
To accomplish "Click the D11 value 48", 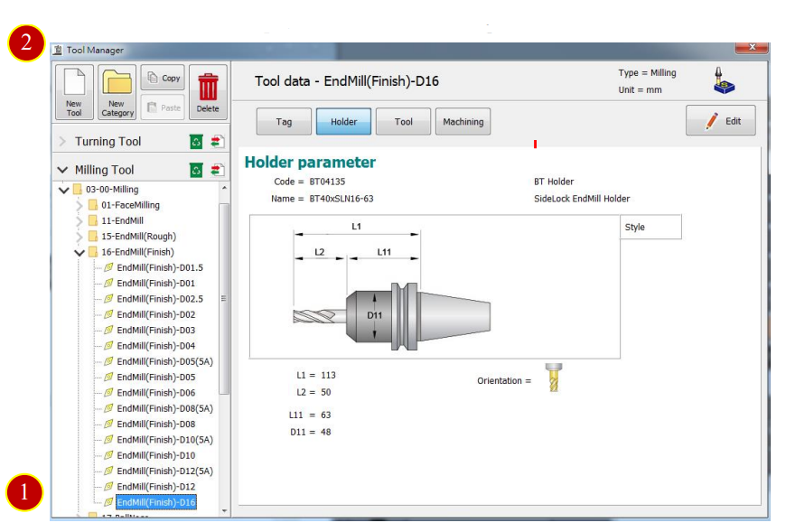I will [x=325, y=433].
